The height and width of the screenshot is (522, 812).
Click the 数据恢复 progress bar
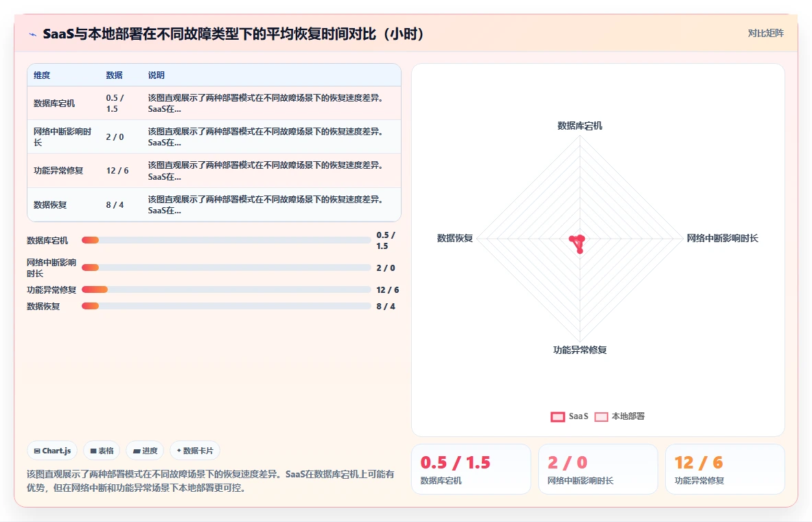tap(227, 306)
